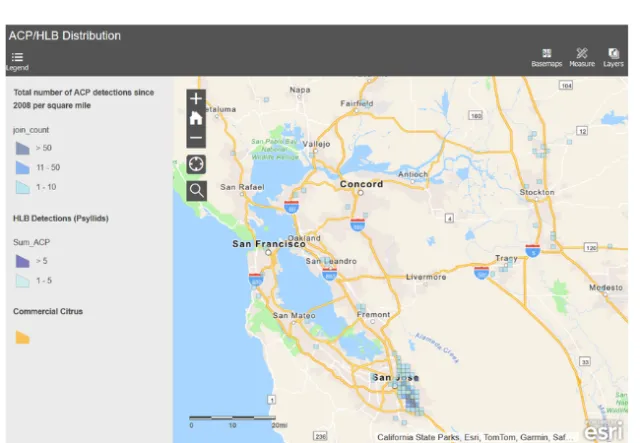Zoom in on the map
The width and height of the screenshot is (640, 443).
click(x=196, y=99)
